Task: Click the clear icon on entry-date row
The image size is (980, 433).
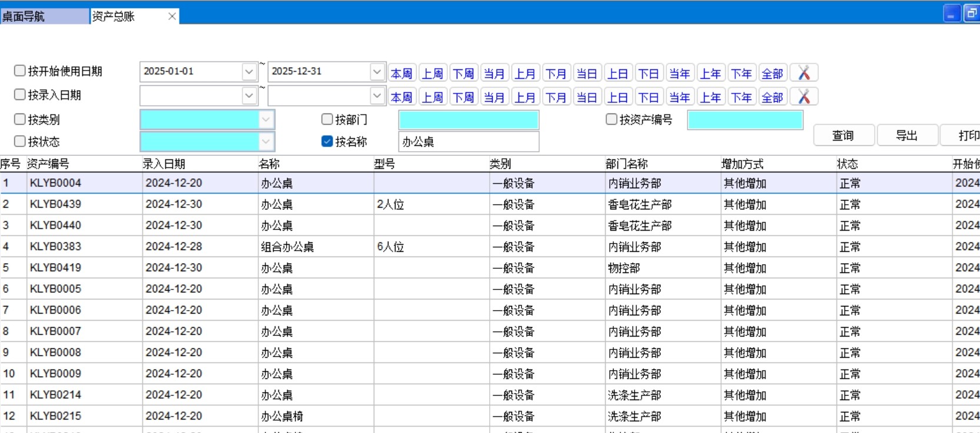Action: coord(804,96)
